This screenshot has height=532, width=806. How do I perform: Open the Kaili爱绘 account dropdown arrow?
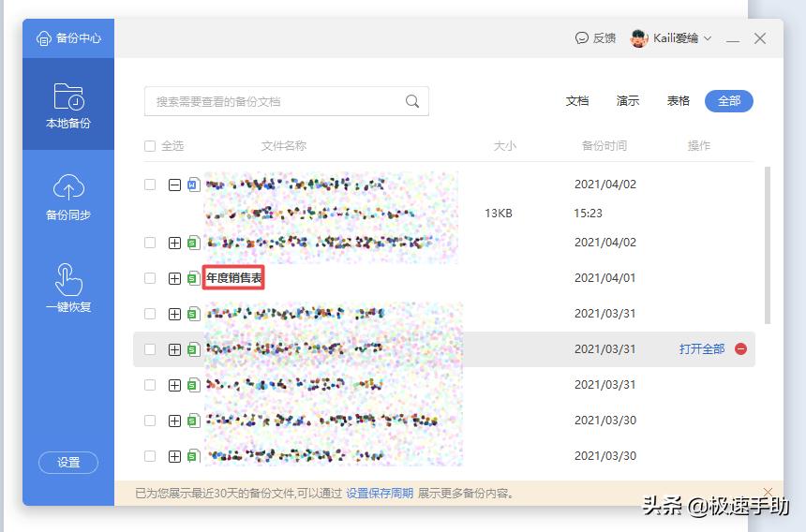pos(708,38)
